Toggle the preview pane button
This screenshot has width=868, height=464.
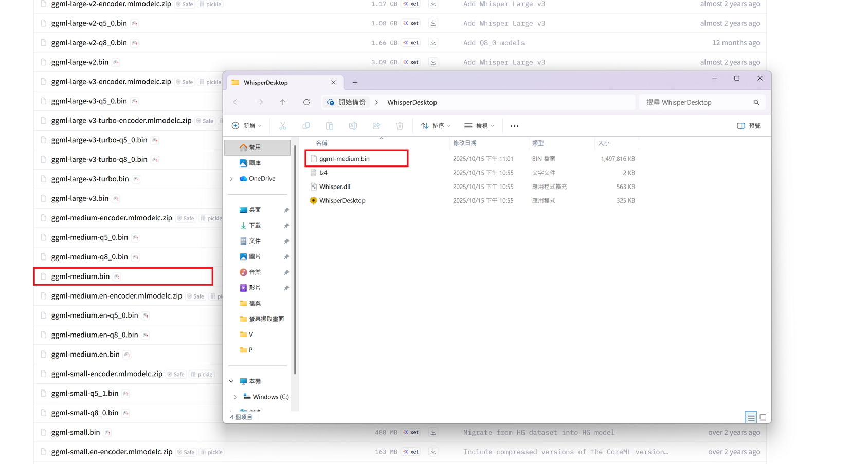tap(748, 126)
